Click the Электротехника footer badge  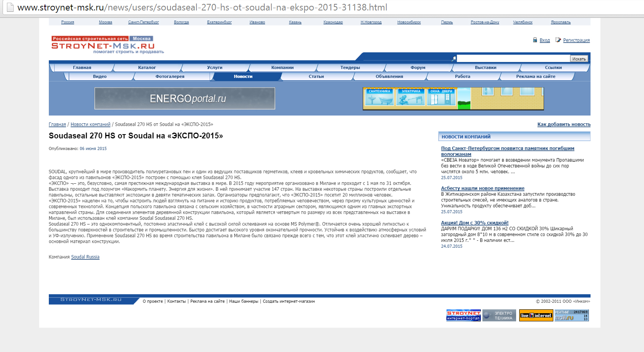(x=499, y=315)
